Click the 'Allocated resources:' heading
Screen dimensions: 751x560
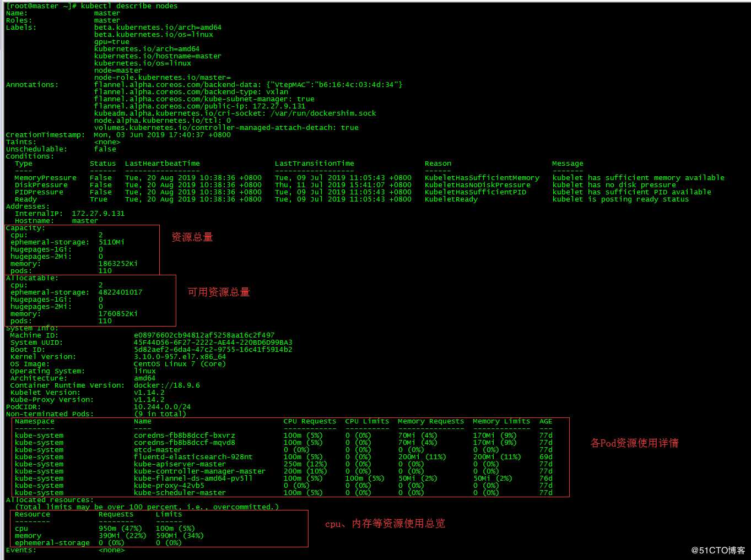(50, 500)
